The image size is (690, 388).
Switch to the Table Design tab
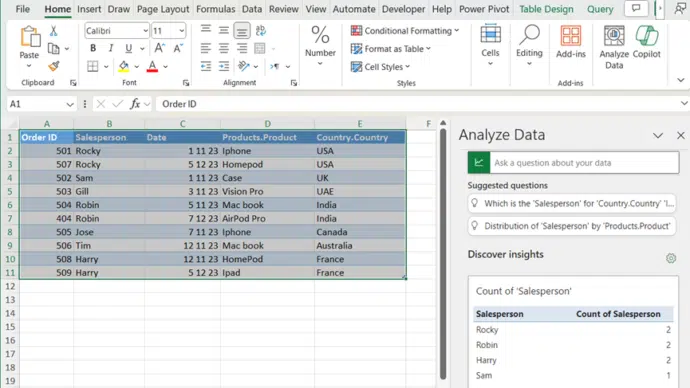546,9
